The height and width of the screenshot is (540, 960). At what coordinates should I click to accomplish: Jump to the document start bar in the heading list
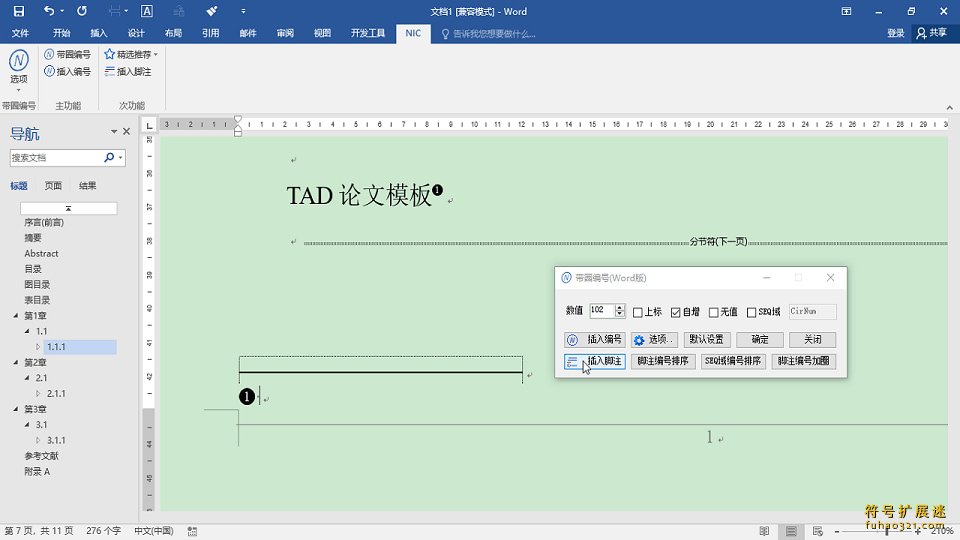(x=69, y=208)
